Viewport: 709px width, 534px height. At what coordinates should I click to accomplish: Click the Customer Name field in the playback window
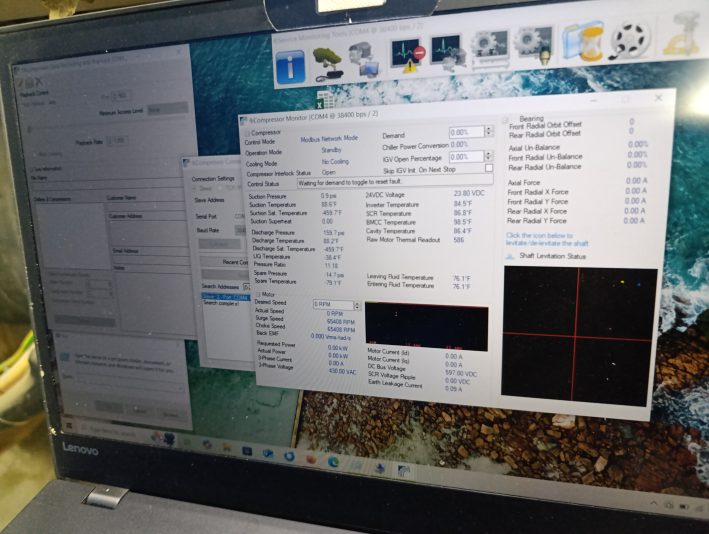(x=145, y=206)
